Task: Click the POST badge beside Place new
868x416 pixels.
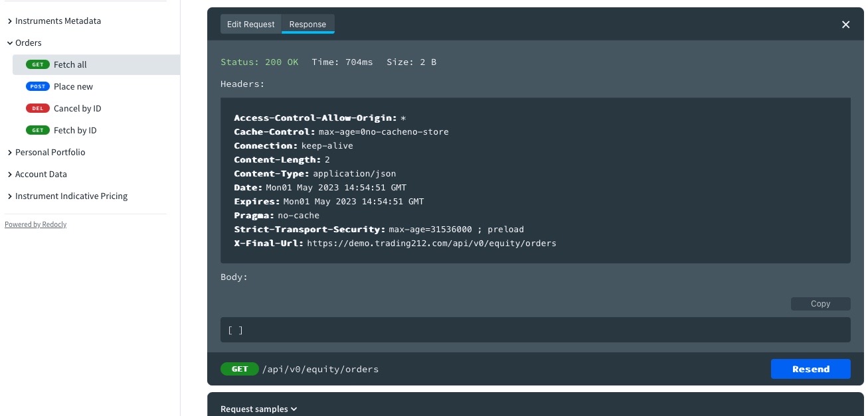Action: pos(38,86)
